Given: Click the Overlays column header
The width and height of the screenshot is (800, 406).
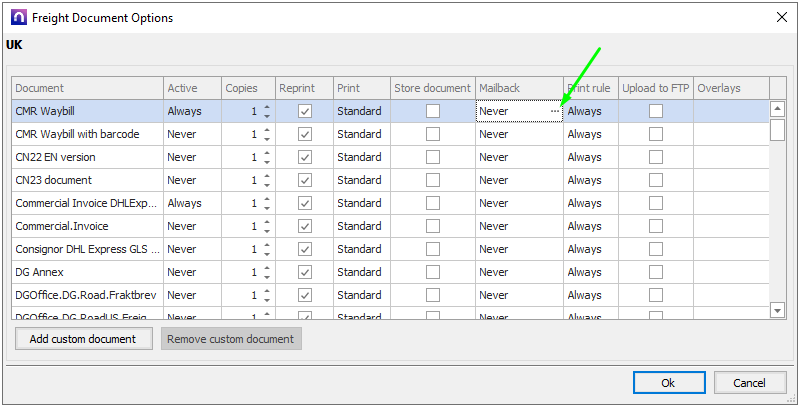Looking at the screenshot, I should [x=730, y=88].
